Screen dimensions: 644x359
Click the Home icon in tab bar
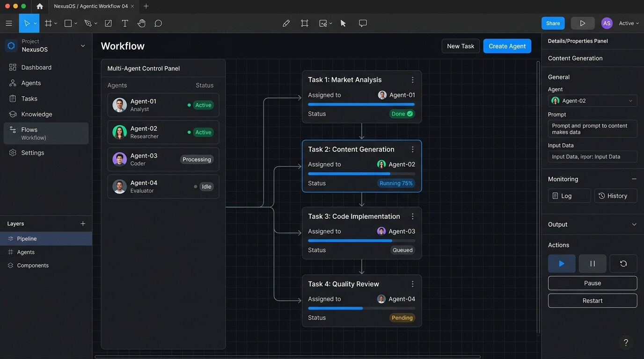[40, 6]
